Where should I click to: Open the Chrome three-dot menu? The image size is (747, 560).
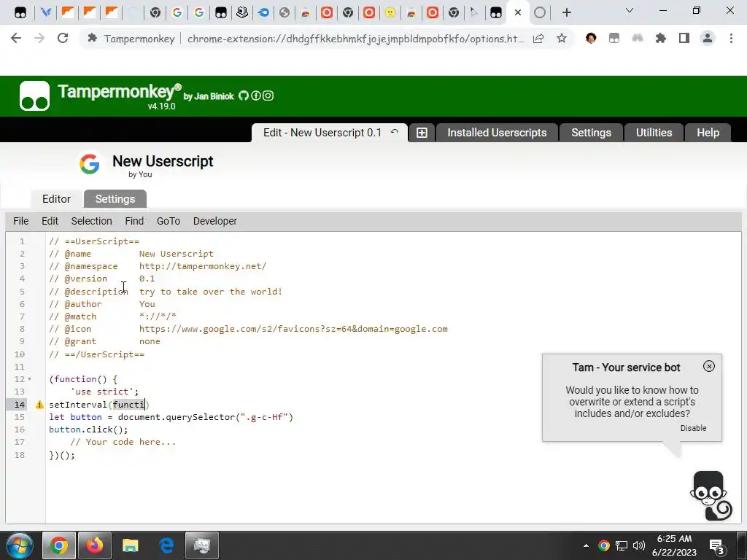coord(731,39)
